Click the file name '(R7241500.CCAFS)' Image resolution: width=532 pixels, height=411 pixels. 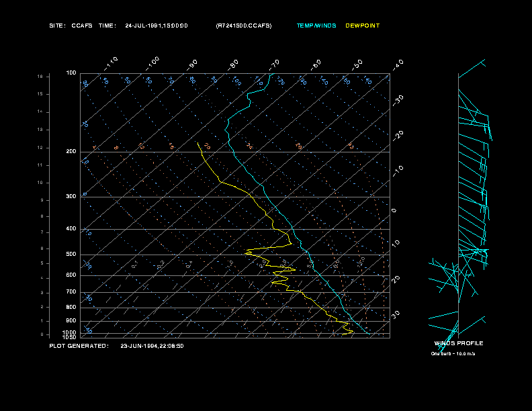244,26
